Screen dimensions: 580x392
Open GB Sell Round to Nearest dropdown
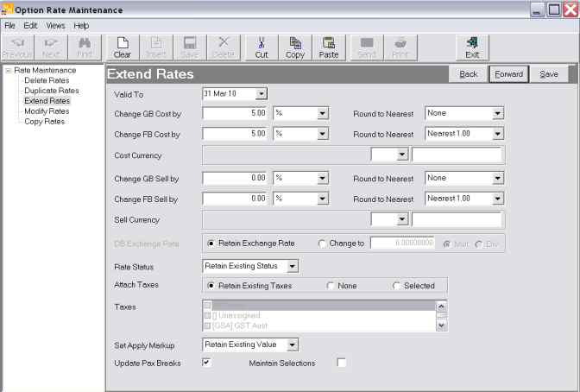[x=497, y=179]
